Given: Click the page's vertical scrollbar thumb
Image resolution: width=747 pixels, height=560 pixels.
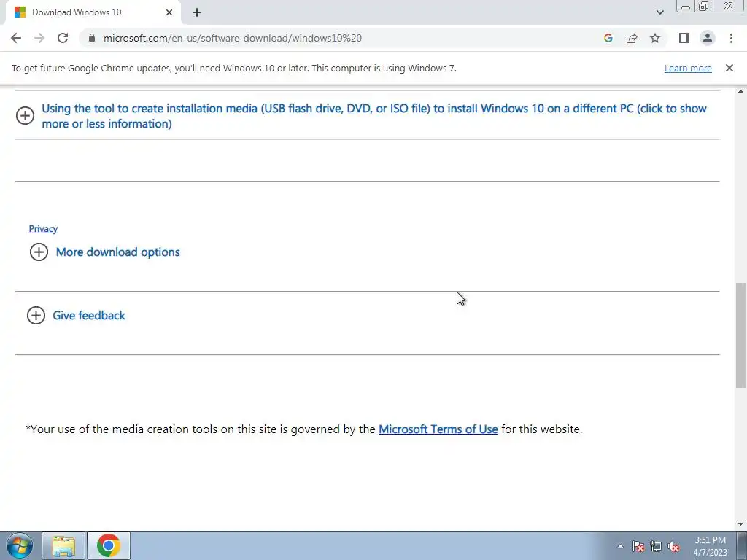Looking at the screenshot, I should [x=741, y=335].
